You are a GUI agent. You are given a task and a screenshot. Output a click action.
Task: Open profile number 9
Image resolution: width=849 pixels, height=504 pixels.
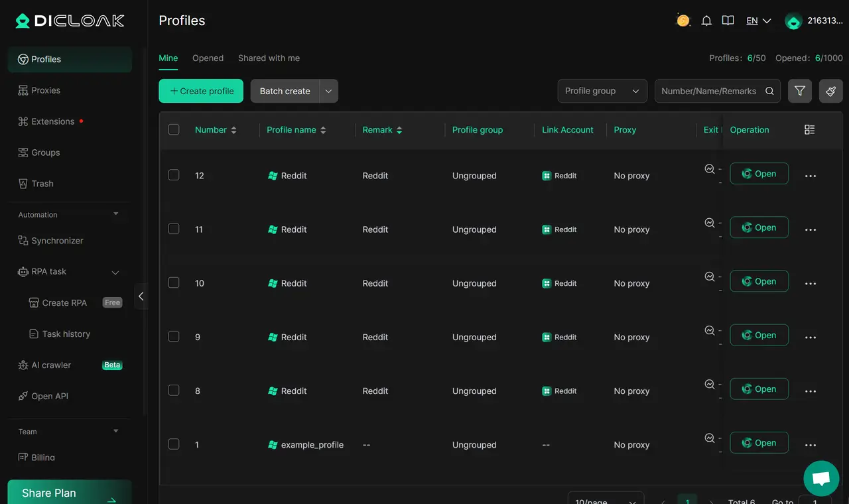pyautogui.click(x=759, y=335)
